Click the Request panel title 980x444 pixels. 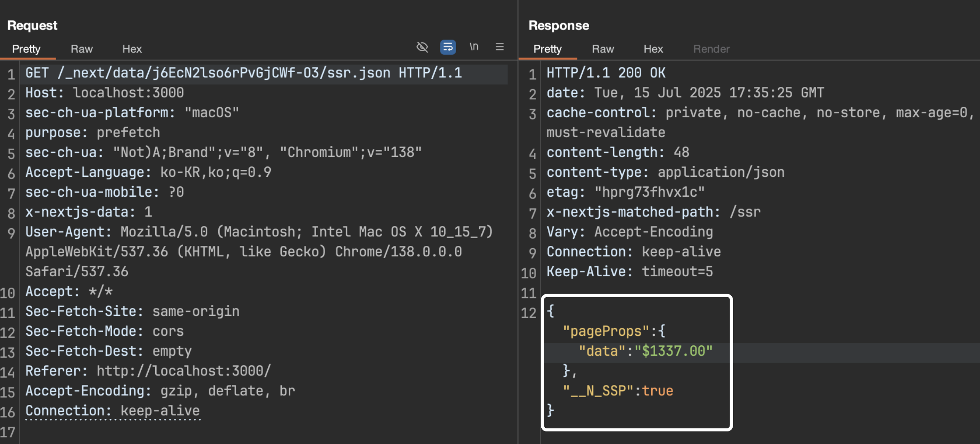[x=33, y=26]
